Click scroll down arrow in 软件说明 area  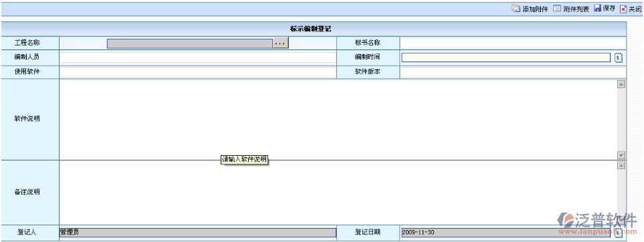coord(621,155)
